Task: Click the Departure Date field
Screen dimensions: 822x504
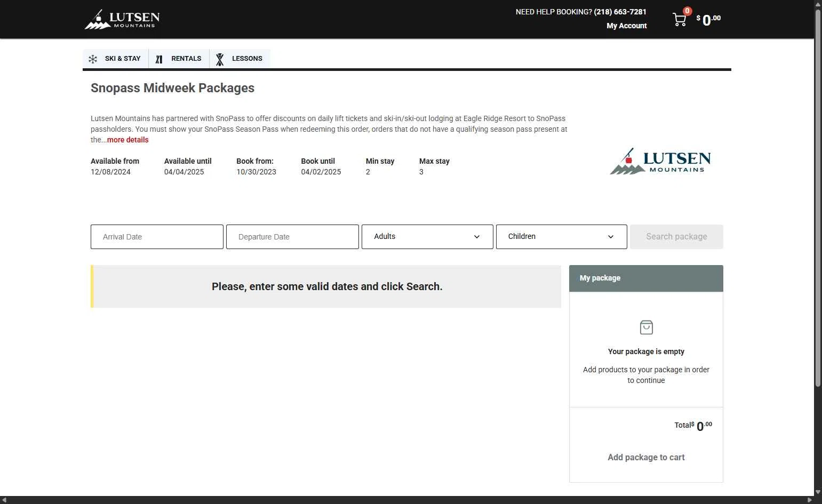Action: coord(292,237)
